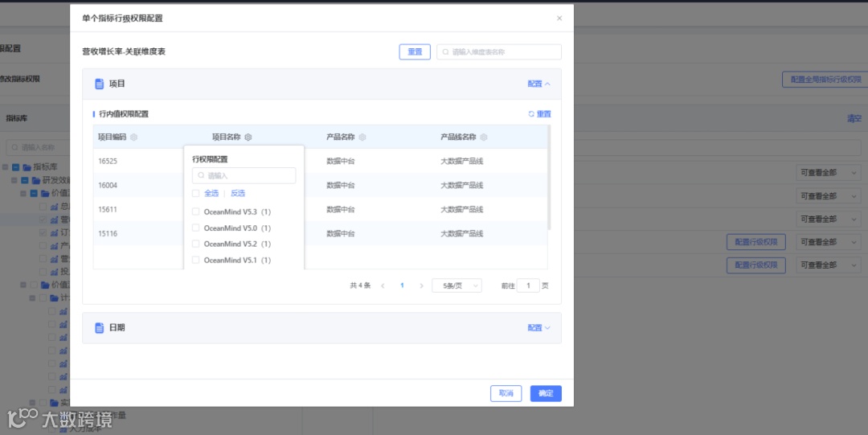Screen dimensions: 868x435
Task: Expand the 日期 section via 配置 chevron
Action: [547, 327]
